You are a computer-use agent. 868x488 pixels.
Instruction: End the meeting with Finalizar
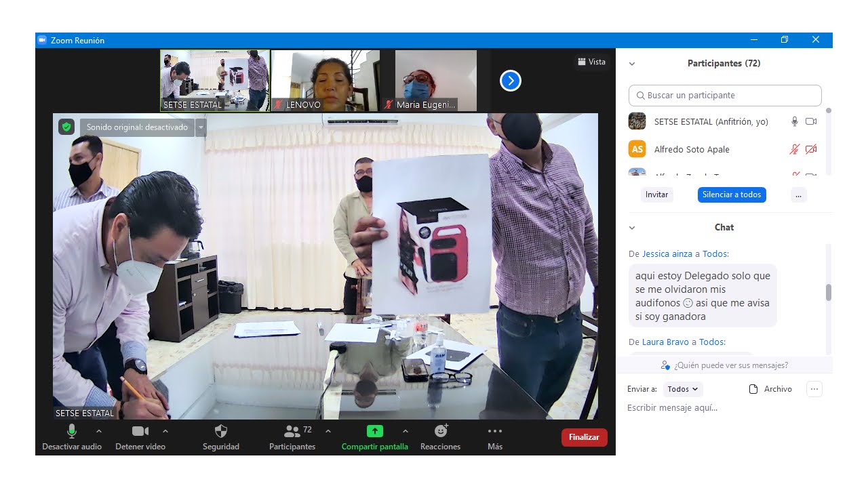point(584,437)
